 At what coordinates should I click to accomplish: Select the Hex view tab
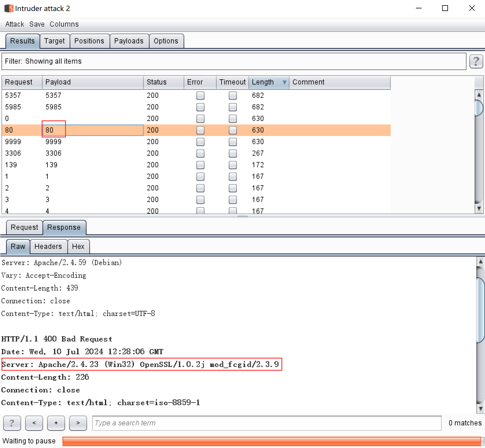(x=78, y=247)
